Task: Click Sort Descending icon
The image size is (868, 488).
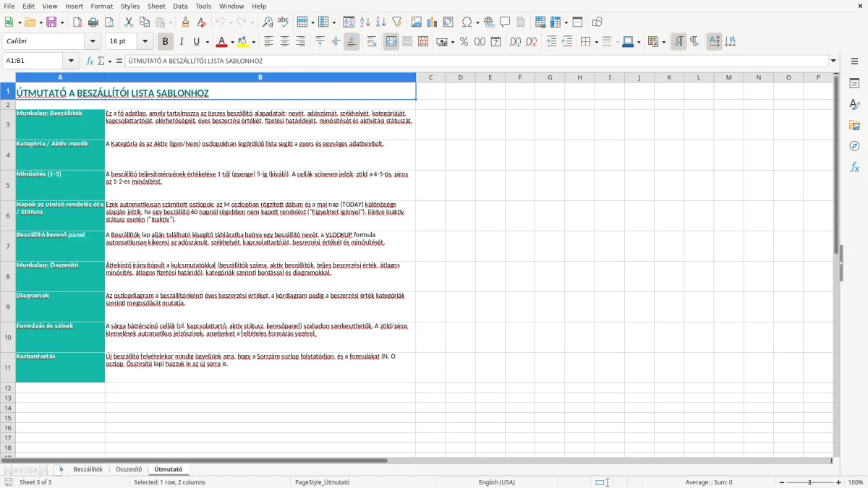Action: point(381,22)
